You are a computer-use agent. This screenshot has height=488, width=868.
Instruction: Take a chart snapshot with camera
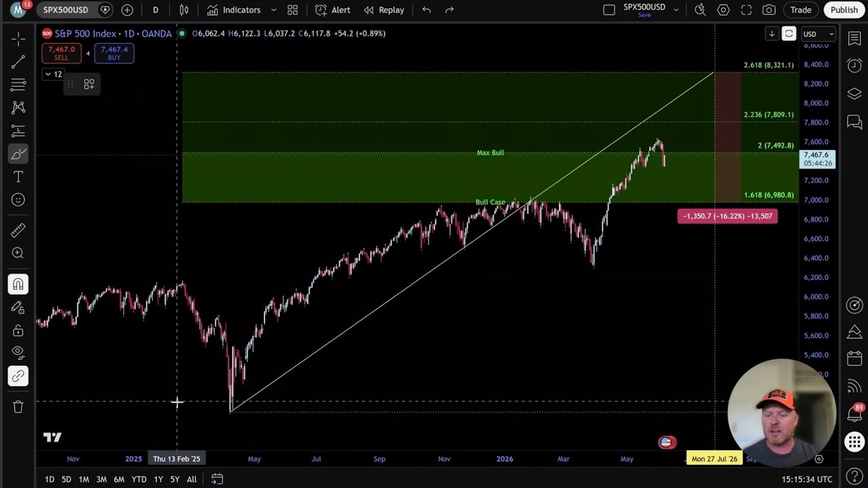point(769,9)
